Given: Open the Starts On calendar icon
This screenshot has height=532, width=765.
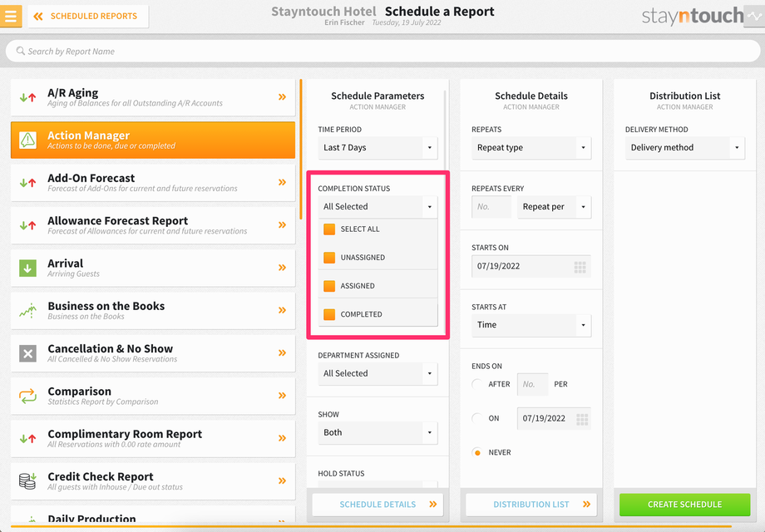Looking at the screenshot, I should click(580, 267).
